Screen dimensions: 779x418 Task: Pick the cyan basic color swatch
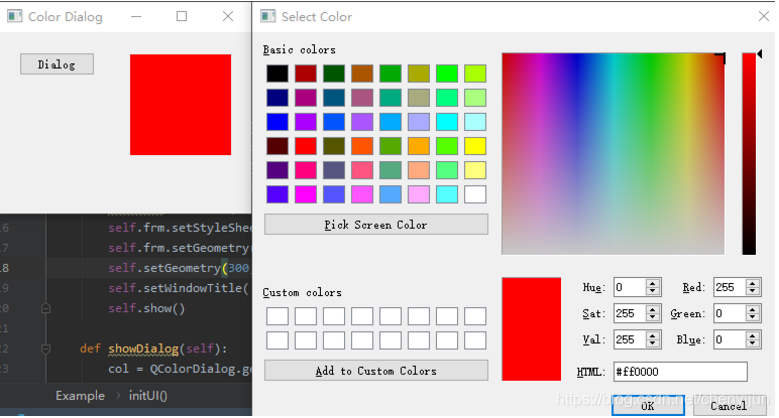coord(447,122)
